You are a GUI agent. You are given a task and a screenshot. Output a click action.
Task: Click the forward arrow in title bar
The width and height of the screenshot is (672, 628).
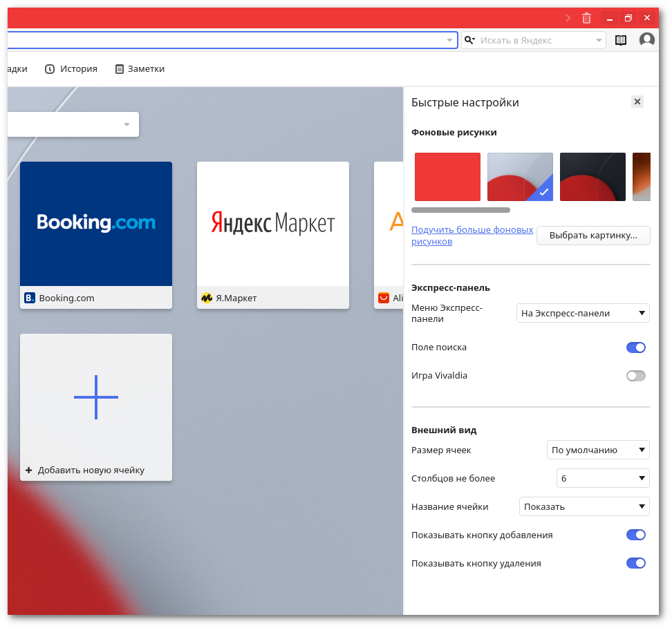pyautogui.click(x=568, y=18)
